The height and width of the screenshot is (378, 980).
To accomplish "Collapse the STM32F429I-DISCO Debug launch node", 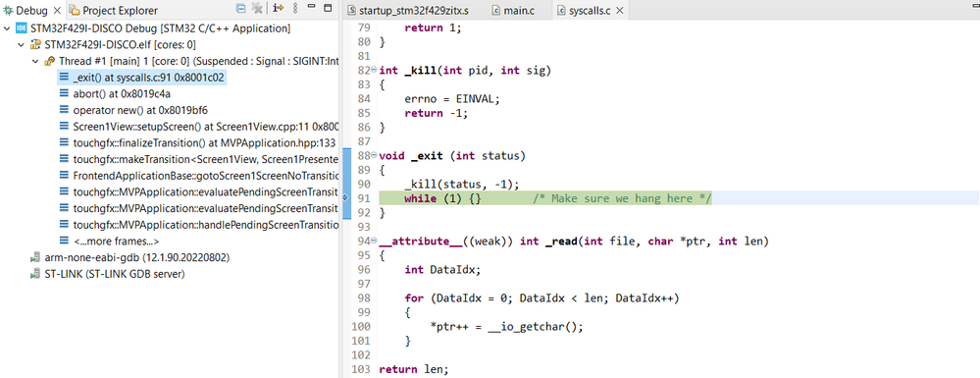I will 6,28.
